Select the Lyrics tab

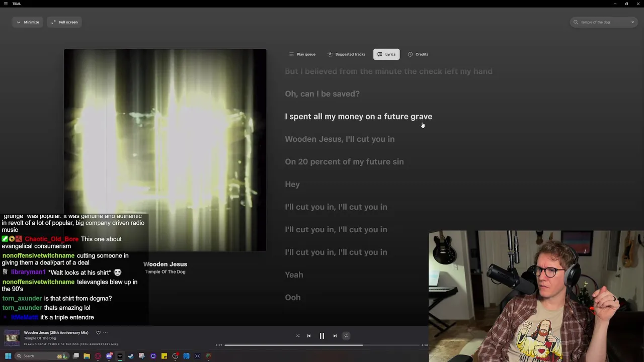[386, 54]
